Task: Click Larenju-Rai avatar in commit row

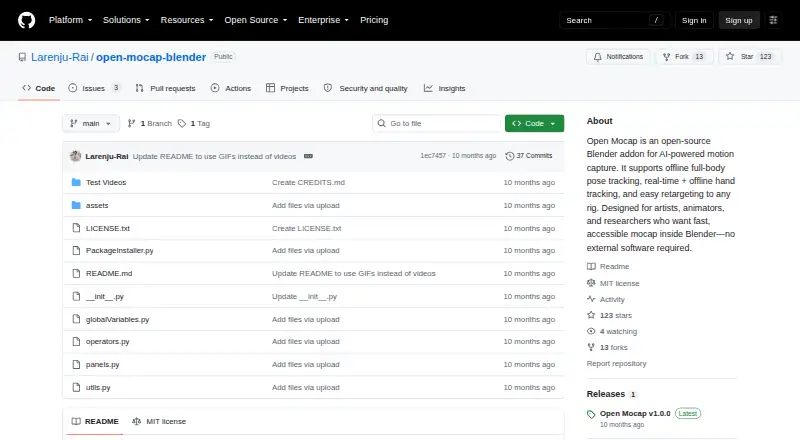Action: [76, 156]
